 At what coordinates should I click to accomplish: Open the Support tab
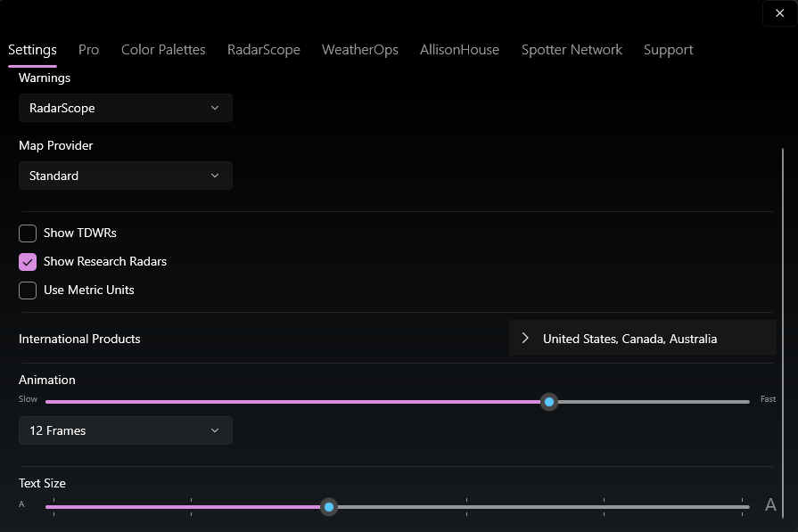668,50
